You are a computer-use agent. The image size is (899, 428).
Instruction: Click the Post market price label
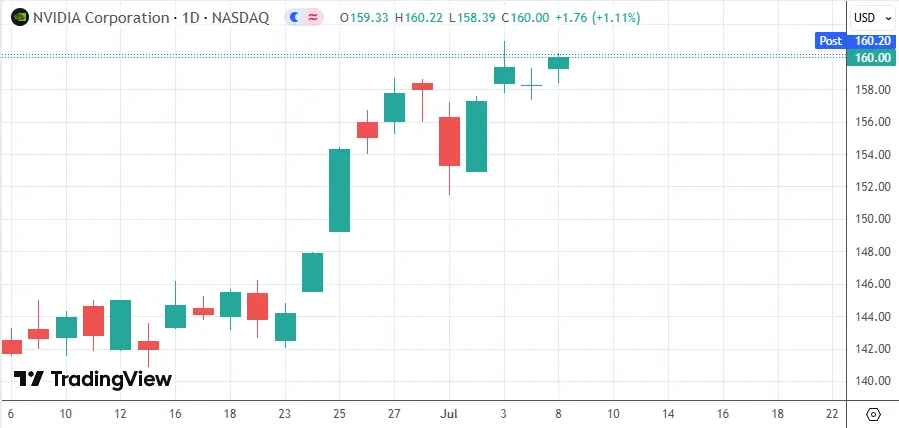click(x=830, y=41)
